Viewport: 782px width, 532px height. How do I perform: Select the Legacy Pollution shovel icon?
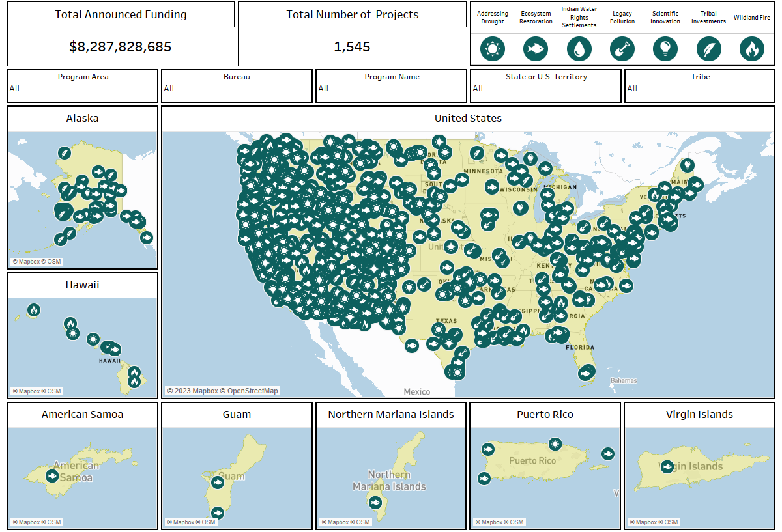click(622, 48)
